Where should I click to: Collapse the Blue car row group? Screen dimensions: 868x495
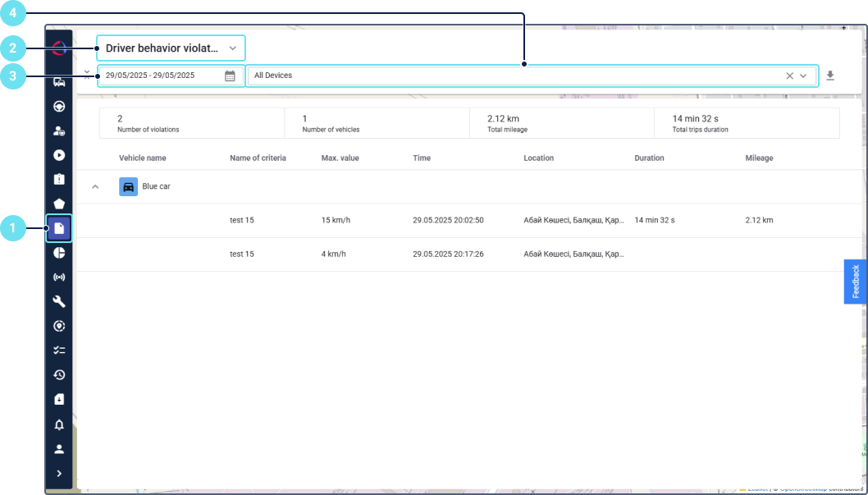(95, 187)
